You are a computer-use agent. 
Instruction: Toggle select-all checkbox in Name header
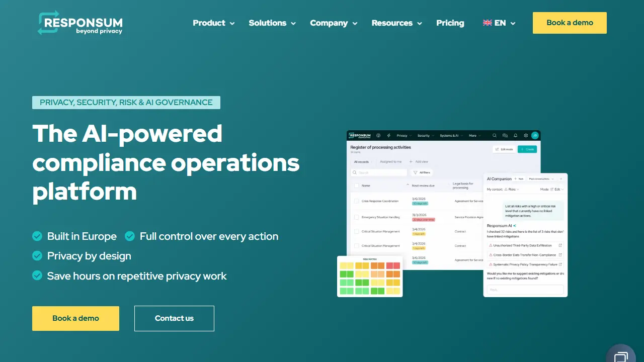[x=356, y=186]
